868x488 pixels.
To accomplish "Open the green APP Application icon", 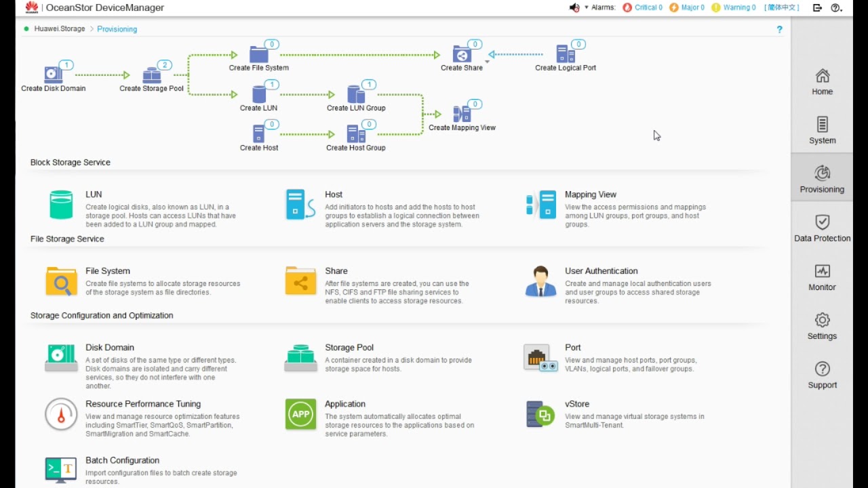I will pos(300,414).
